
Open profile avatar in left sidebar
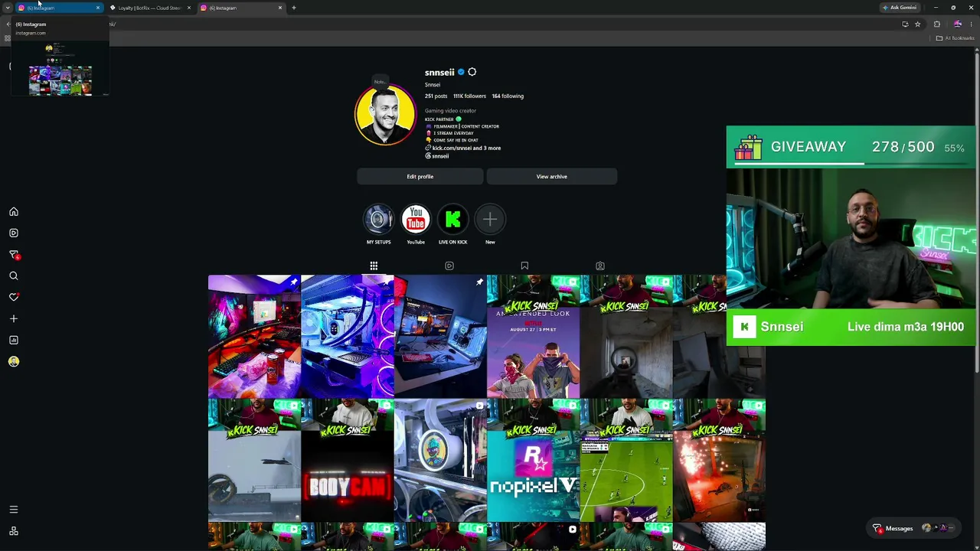point(14,361)
